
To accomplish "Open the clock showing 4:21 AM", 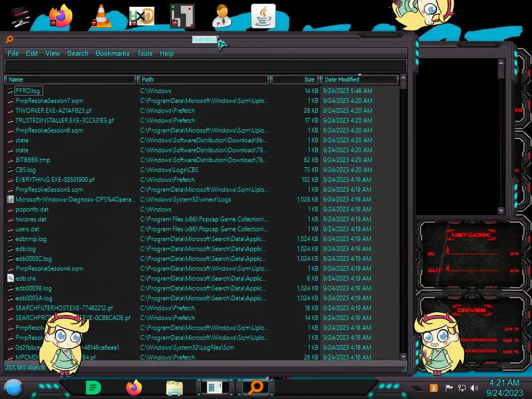I will coord(504,383).
